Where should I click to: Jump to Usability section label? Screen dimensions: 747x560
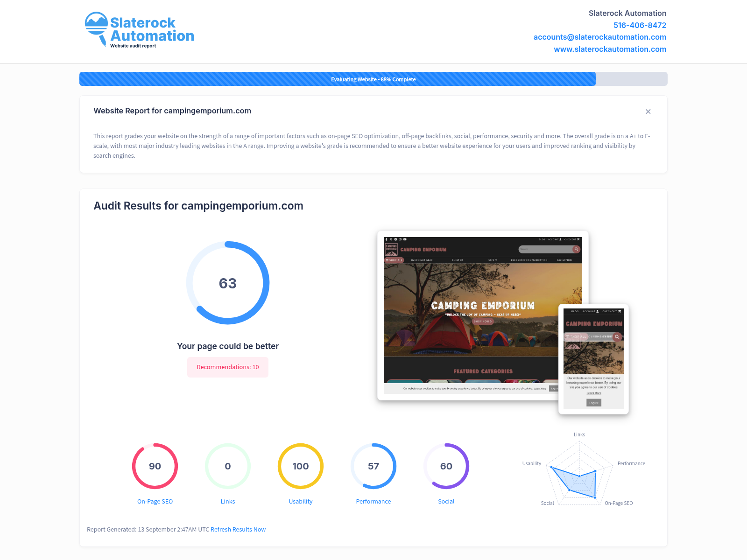point(301,501)
